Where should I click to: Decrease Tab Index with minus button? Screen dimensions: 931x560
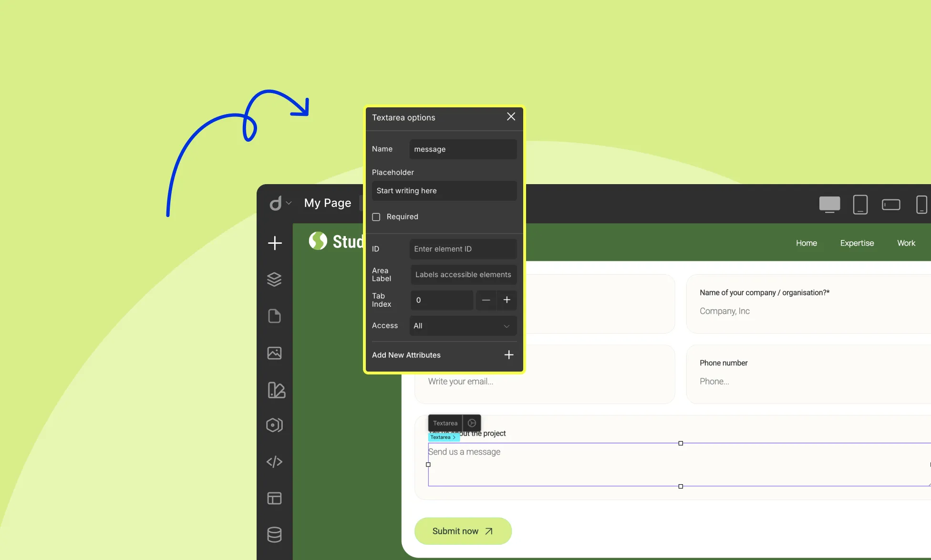486,300
